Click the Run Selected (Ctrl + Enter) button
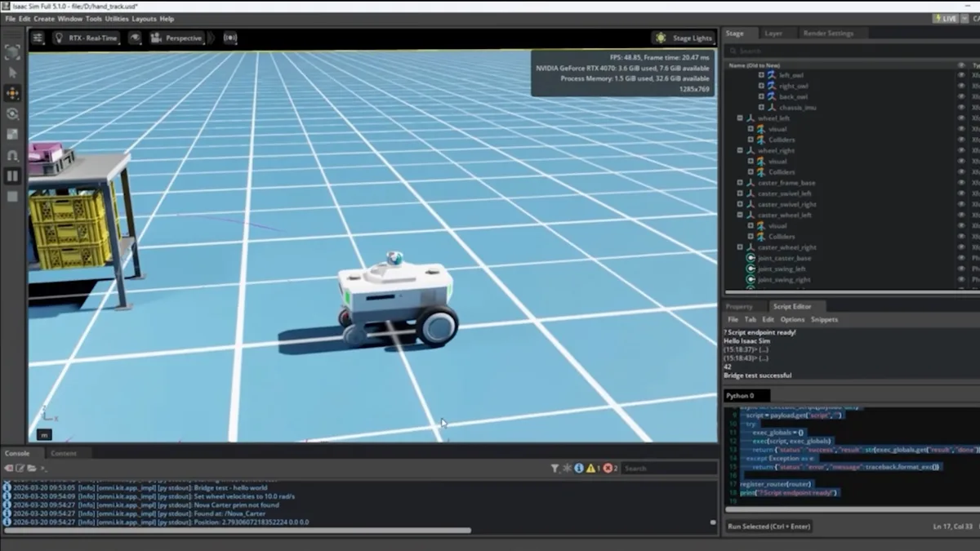The image size is (980, 551). point(769,526)
